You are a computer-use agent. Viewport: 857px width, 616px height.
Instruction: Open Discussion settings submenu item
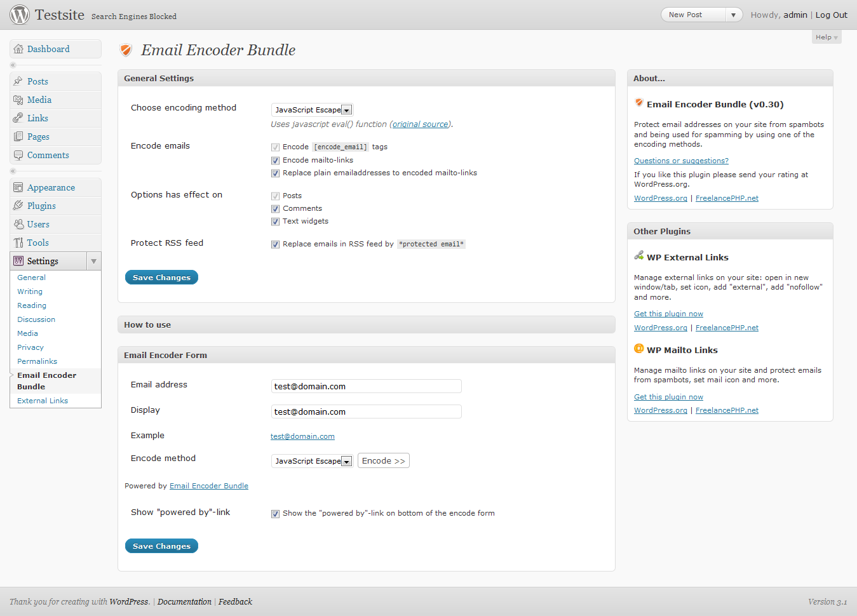pos(36,319)
